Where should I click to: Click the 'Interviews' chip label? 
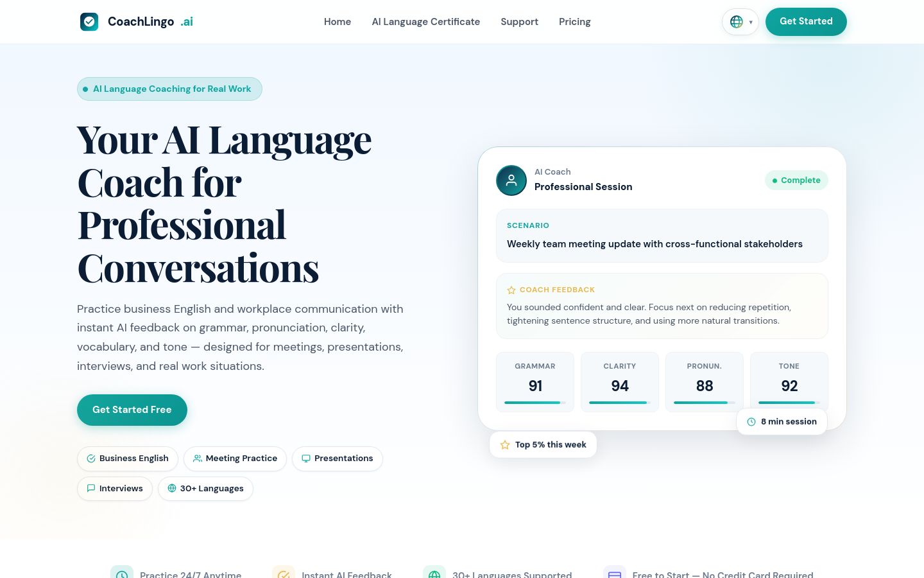pyautogui.click(x=121, y=489)
